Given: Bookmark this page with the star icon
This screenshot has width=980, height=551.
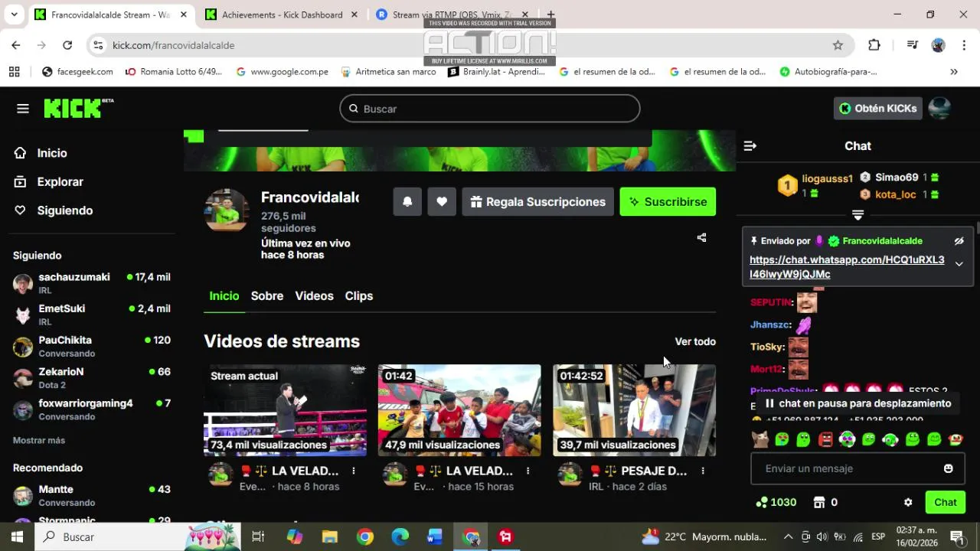Looking at the screenshot, I should [838, 45].
